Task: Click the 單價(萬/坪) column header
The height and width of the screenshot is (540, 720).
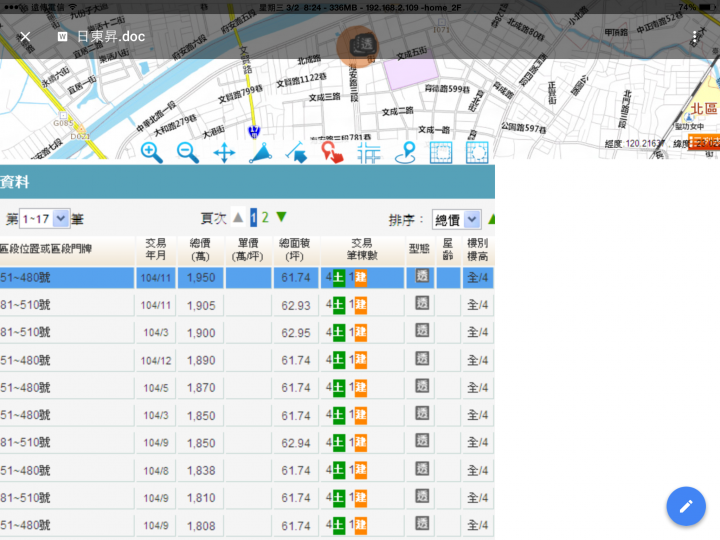Action: (x=248, y=249)
